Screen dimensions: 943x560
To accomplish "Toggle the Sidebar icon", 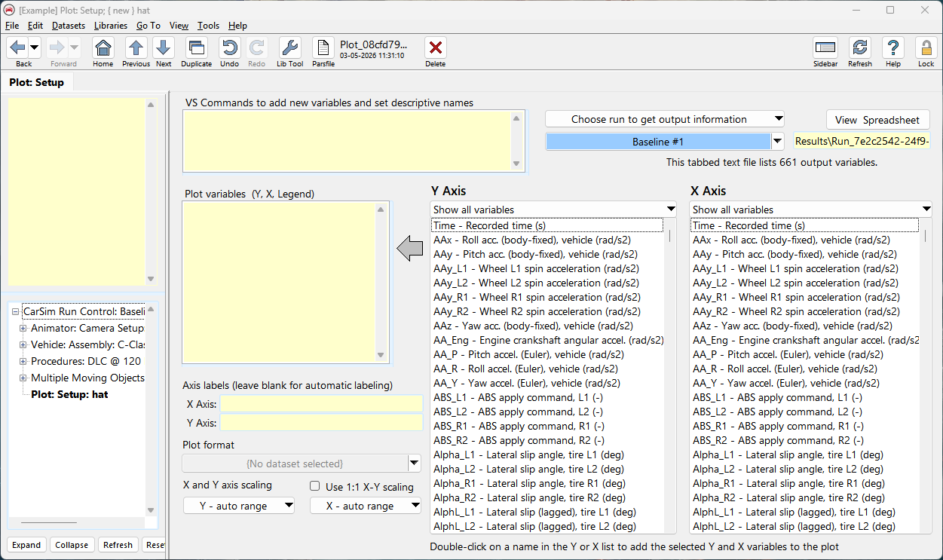I will [825, 49].
